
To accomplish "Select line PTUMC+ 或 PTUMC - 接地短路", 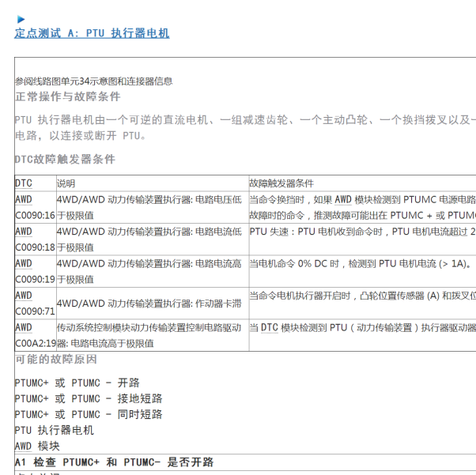I will tap(89, 398).
